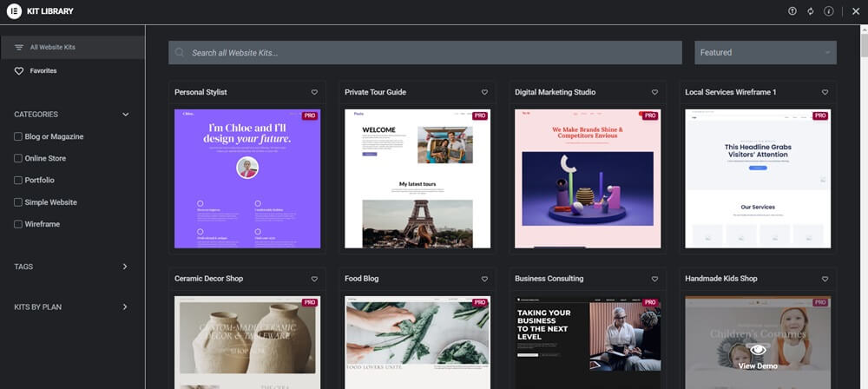The height and width of the screenshot is (389, 868).
Task: Favorite the Food Blog kit heart
Action: [484, 279]
